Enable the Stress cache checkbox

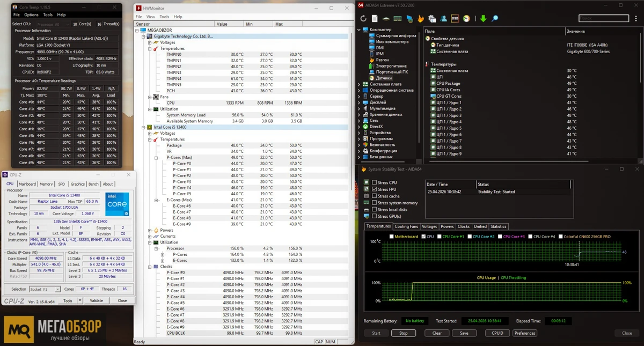pyautogui.click(x=375, y=196)
